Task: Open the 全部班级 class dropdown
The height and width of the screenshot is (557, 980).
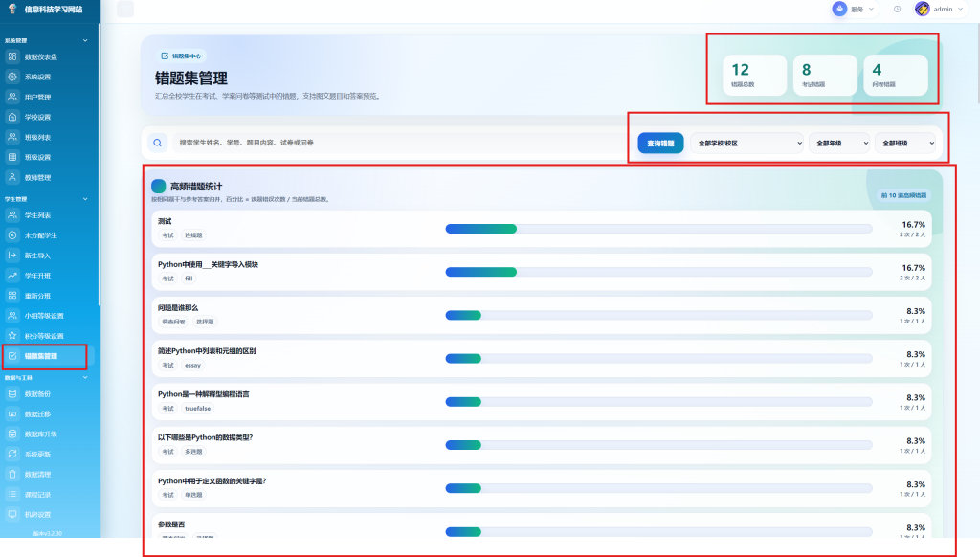Action: 905,144
